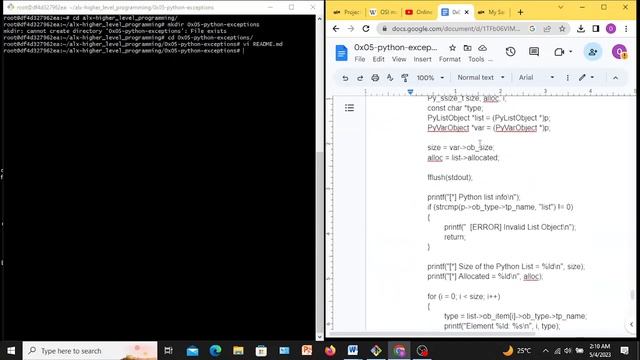Screen dimensions: 640x360
Task: View document cloud save status
Action: 482,48
